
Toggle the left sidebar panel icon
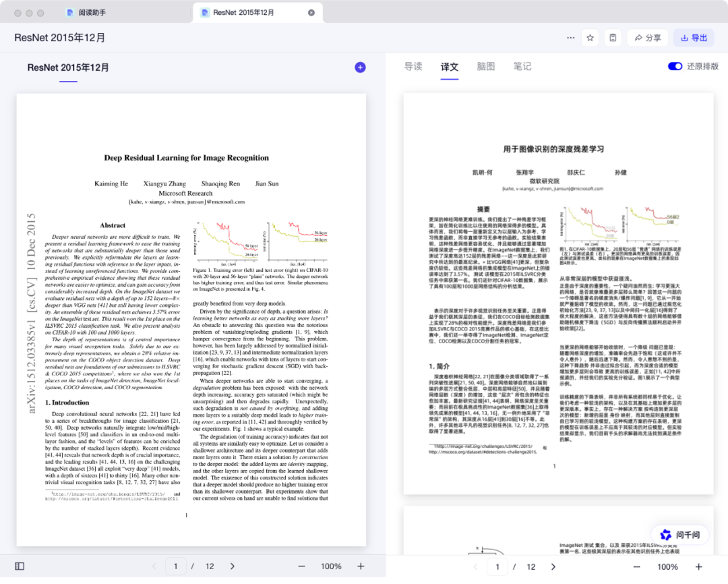[20, 566]
